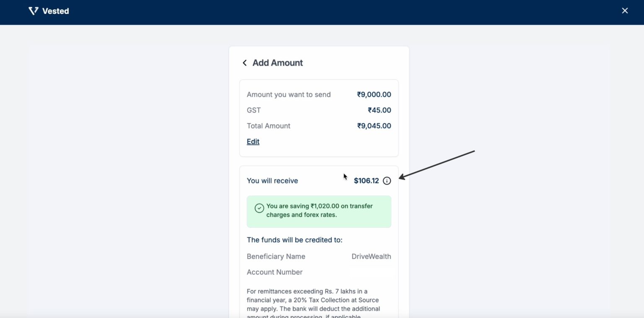Click the Account Number field
Screen dimensions: 644x318
tap(275, 272)
